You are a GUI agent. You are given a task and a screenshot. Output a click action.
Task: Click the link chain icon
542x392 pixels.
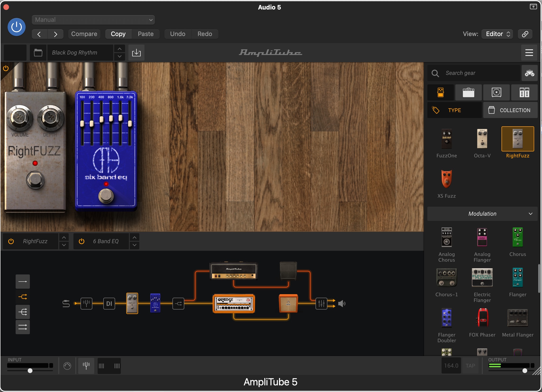click(525, 34)
